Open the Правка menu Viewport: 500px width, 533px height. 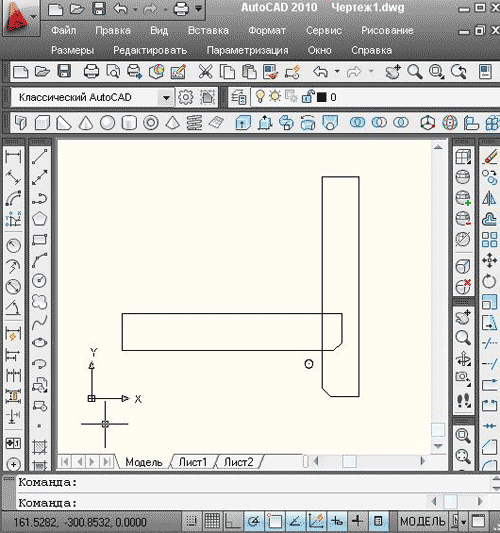tap(113, 30)
